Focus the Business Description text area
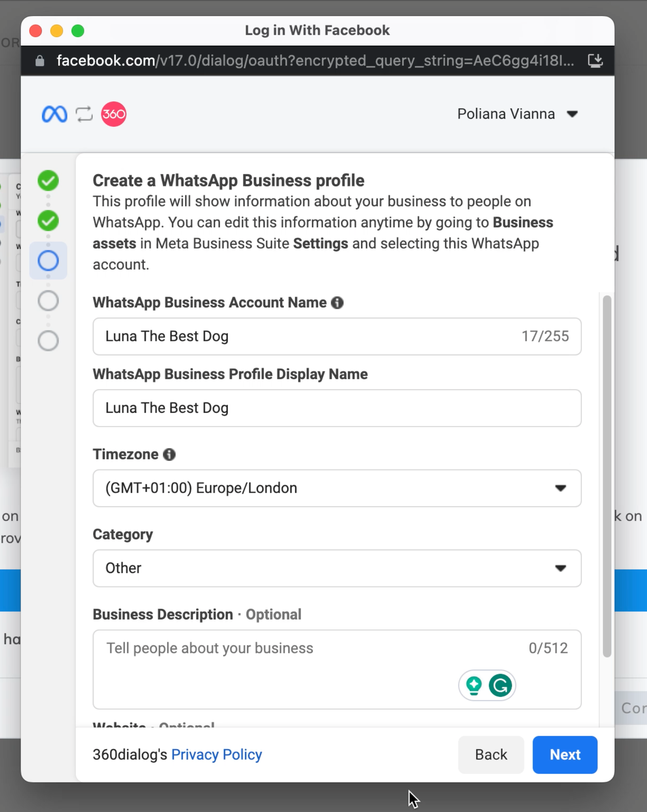 [337, 669]
